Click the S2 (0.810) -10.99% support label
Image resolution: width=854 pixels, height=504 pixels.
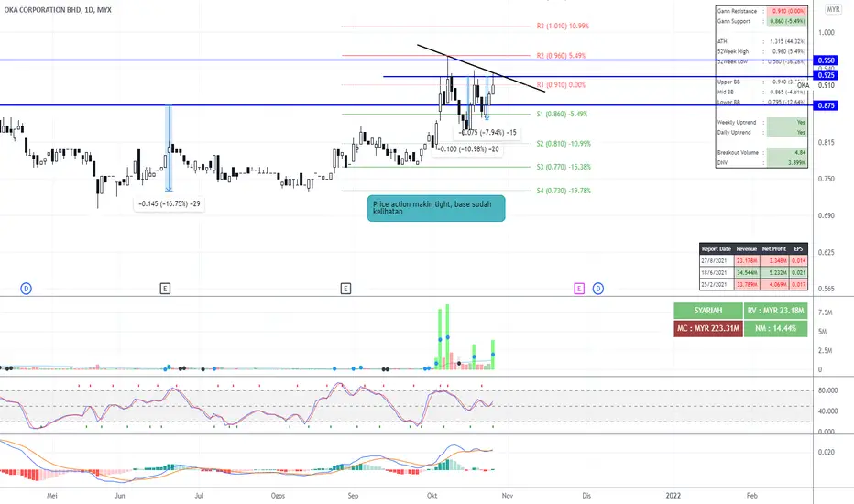pyautogui.click(x=564, y=144)
